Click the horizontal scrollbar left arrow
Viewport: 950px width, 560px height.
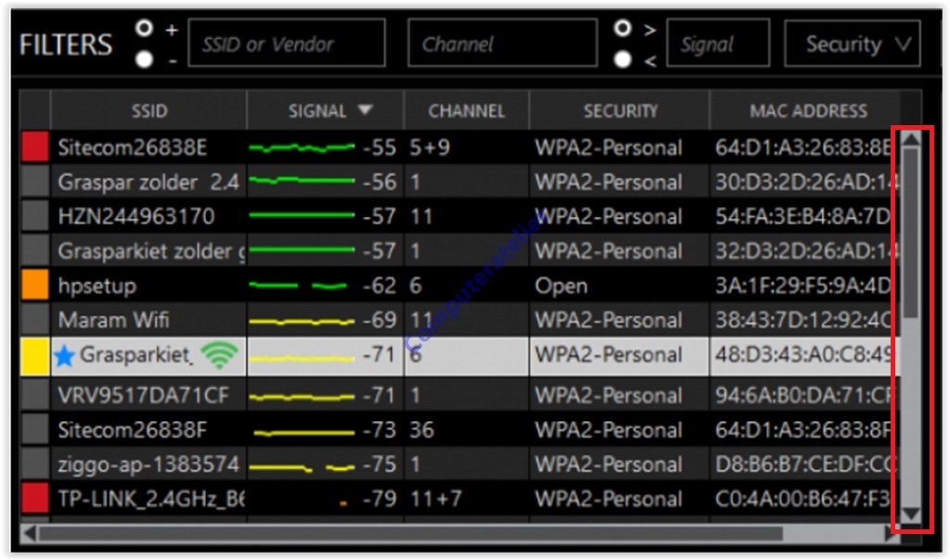pos(29,533)
